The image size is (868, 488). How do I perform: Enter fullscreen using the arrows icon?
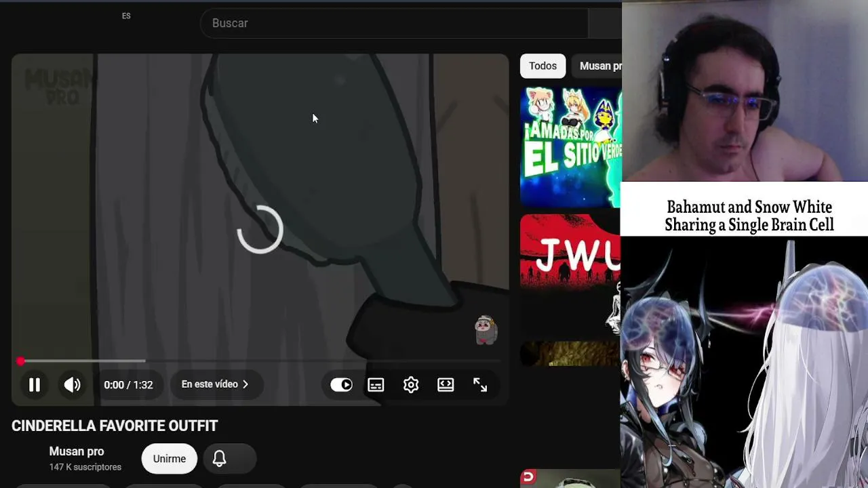[x=480, y=385]
